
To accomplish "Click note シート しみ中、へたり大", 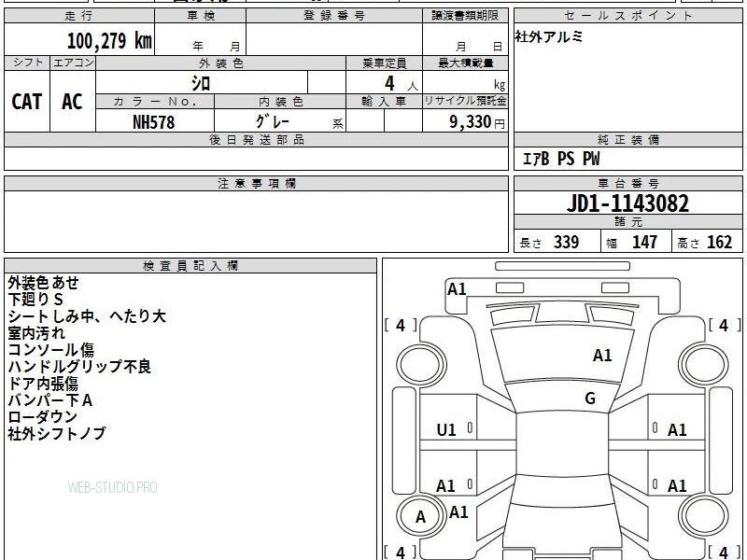I will 87,316.
